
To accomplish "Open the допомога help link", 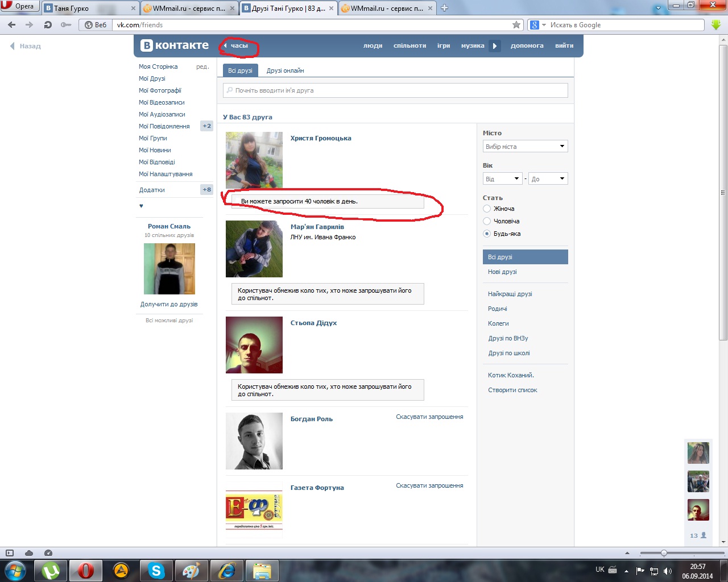I will (x=527, y=45).
